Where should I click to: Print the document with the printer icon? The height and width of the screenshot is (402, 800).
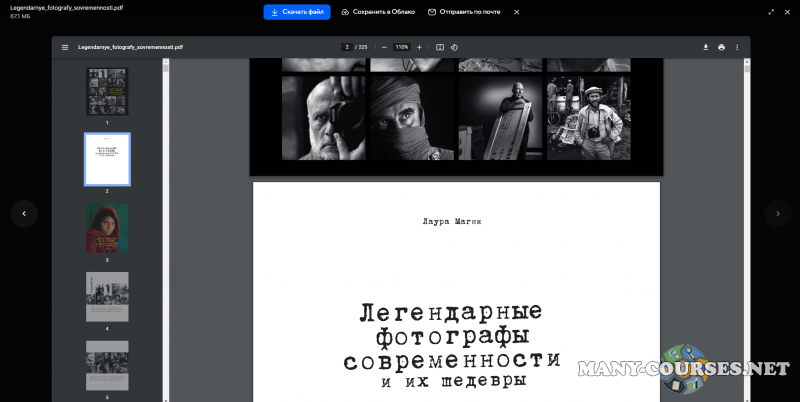point(721,47)
